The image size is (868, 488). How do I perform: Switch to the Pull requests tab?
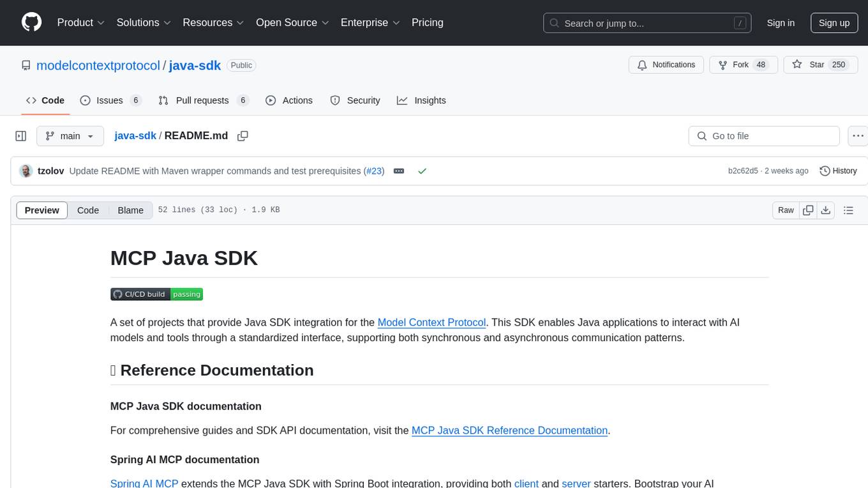point(204,100)
